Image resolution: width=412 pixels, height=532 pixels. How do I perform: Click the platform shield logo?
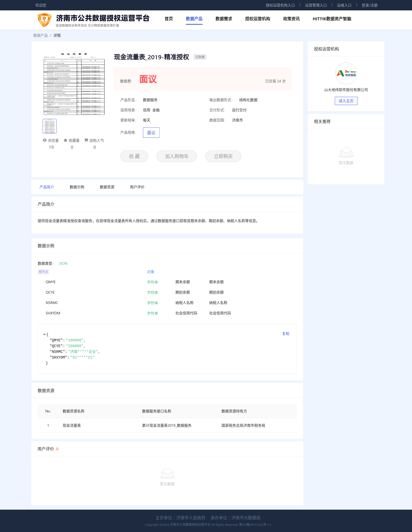tap(44, 20)
